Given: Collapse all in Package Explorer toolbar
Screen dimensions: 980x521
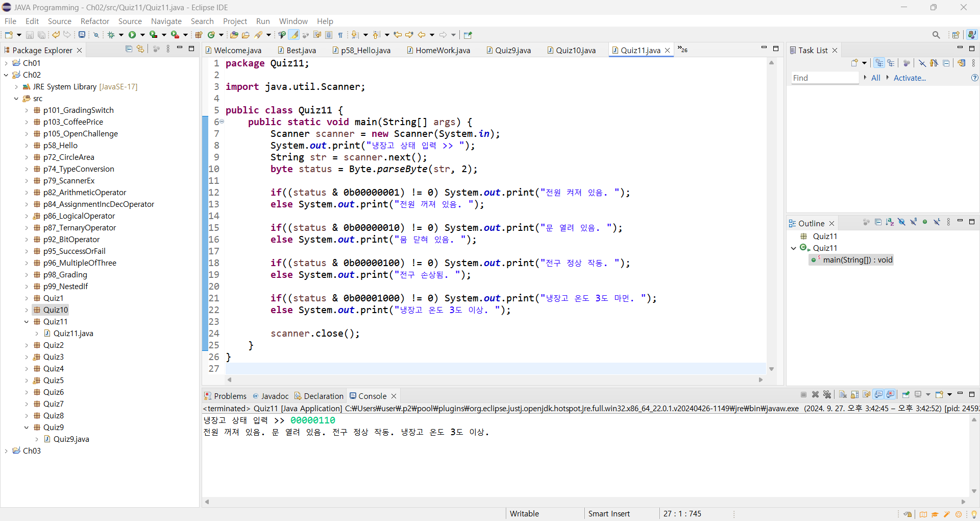Looking at the screenshot, I should coord(129,49).
